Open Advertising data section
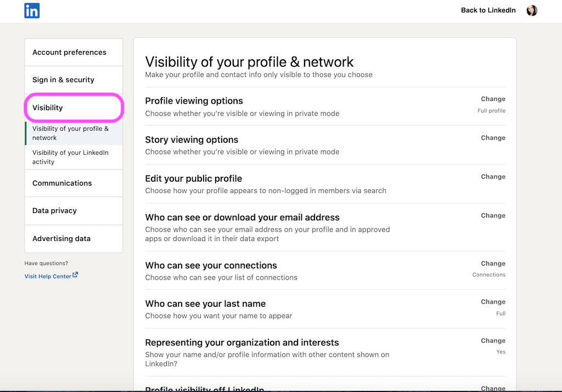562x392 pixels. click(74, 238)
